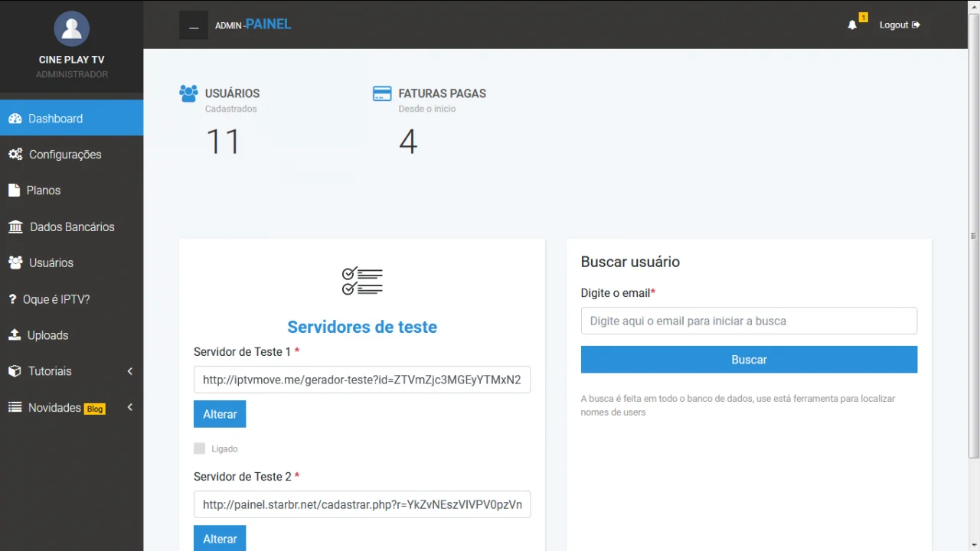This screenshot has height=551, width=980.
Task: Click the notification bell icon
Action: (x=852, y=25)
